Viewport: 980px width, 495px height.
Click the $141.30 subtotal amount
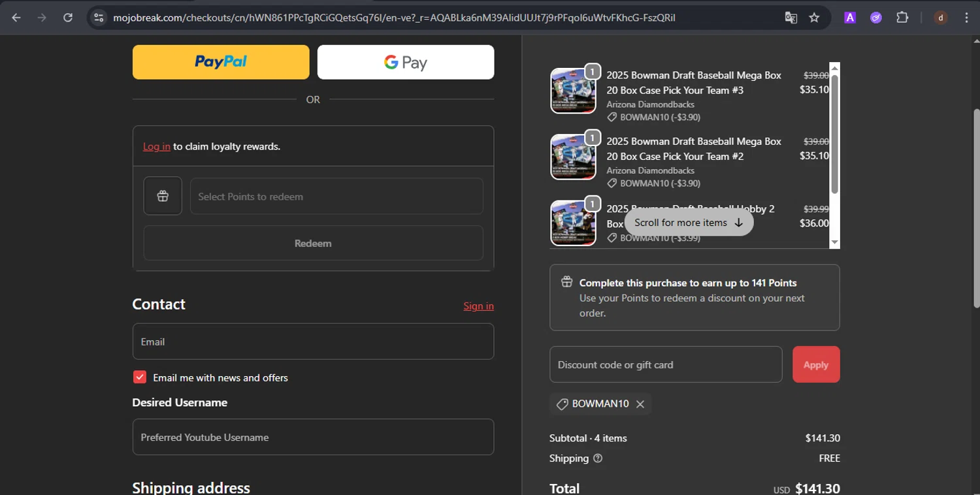[x=823, y=438]
